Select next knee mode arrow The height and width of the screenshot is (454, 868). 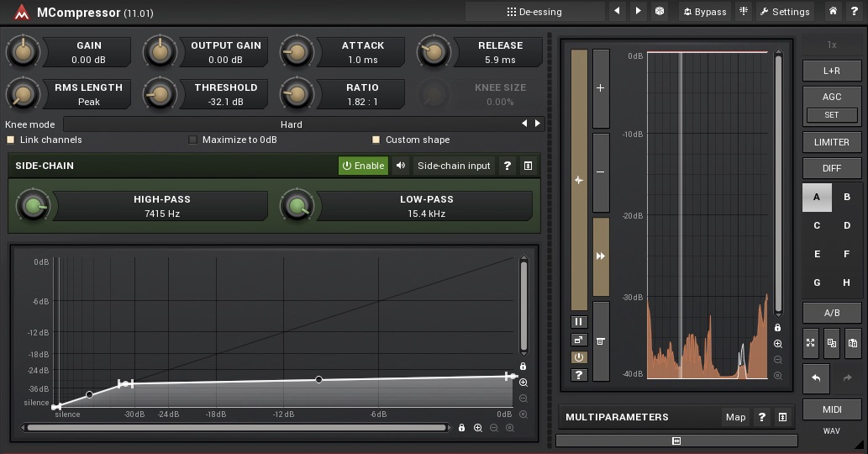tap(538, 124)
